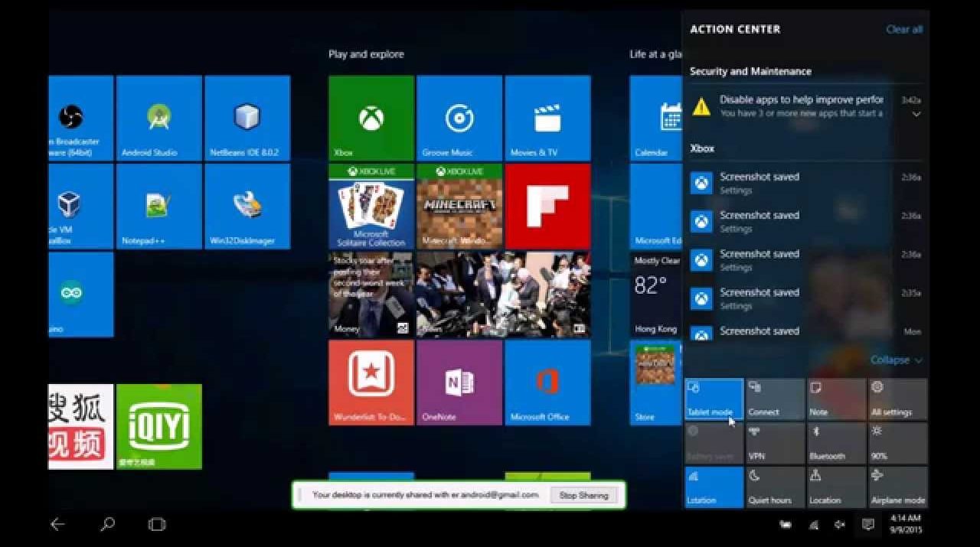Launch Win32DiskImager tile
The height and width of the screenshot is (547, 980).
click(x=247, y=207)
